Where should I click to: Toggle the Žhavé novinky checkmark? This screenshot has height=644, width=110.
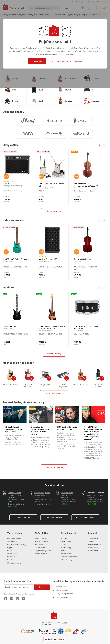53,590
